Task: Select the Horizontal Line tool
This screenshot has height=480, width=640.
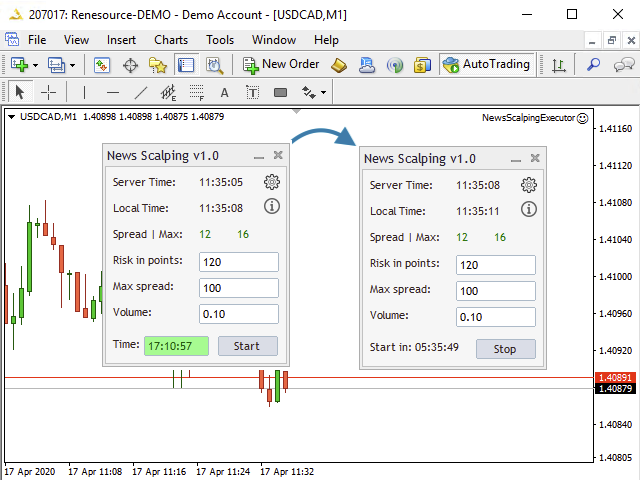Action: coord(113,93)
